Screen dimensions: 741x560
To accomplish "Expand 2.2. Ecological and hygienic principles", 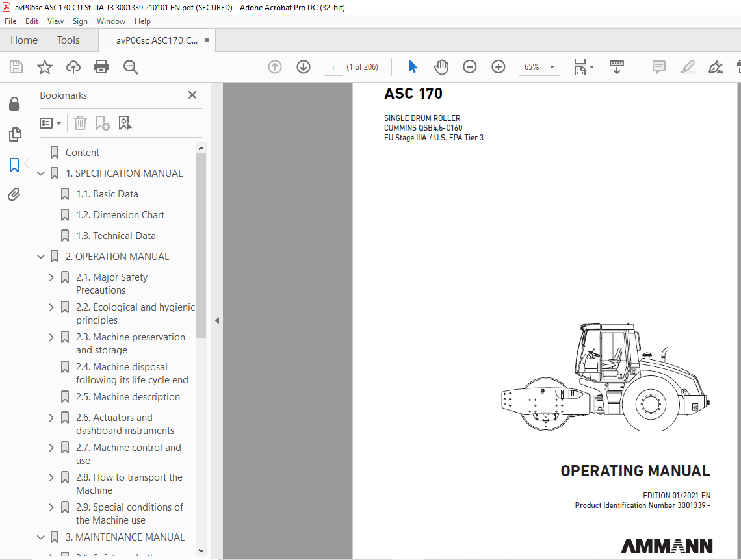I will point(51,307).
